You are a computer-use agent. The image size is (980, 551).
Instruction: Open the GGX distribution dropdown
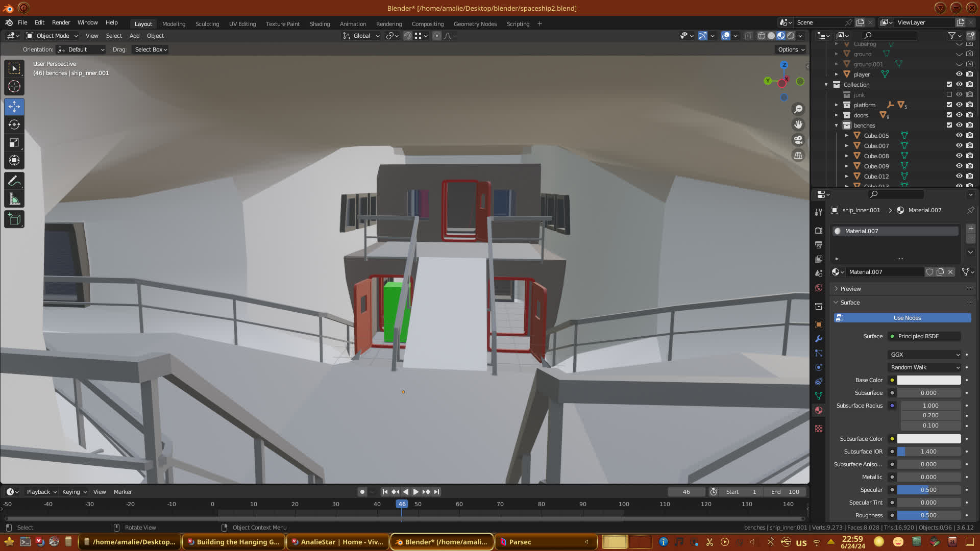[x=925, y=355]
